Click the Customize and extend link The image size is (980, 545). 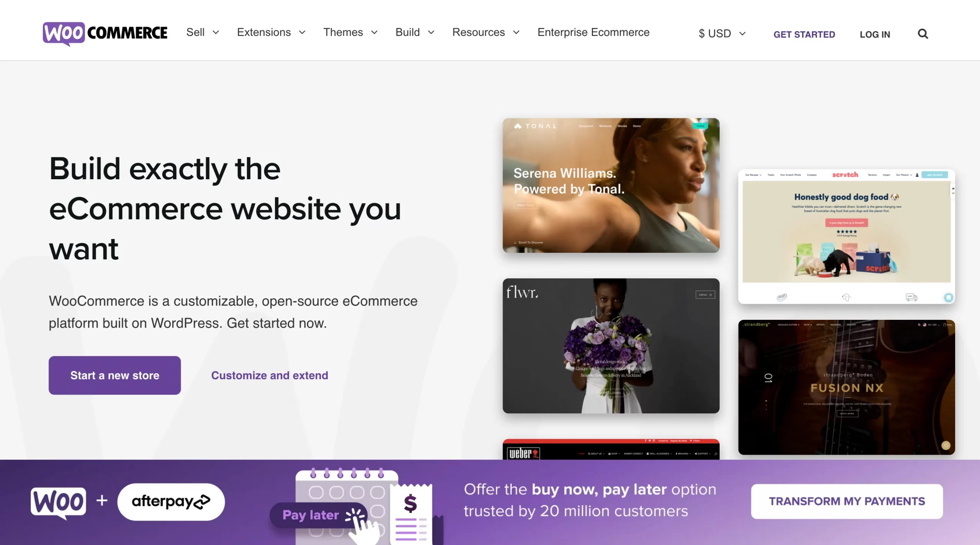[x=269, y=375]
